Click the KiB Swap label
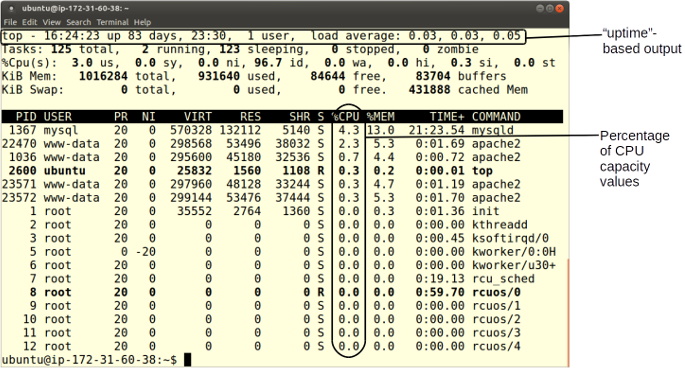The height and width of the screenshot is (370, 685). click(x=33, y=90)
